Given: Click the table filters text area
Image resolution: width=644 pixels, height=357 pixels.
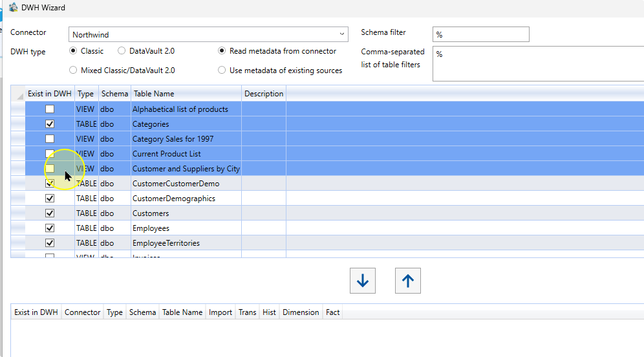Looking at the screenshot, I should click(538, 63).
